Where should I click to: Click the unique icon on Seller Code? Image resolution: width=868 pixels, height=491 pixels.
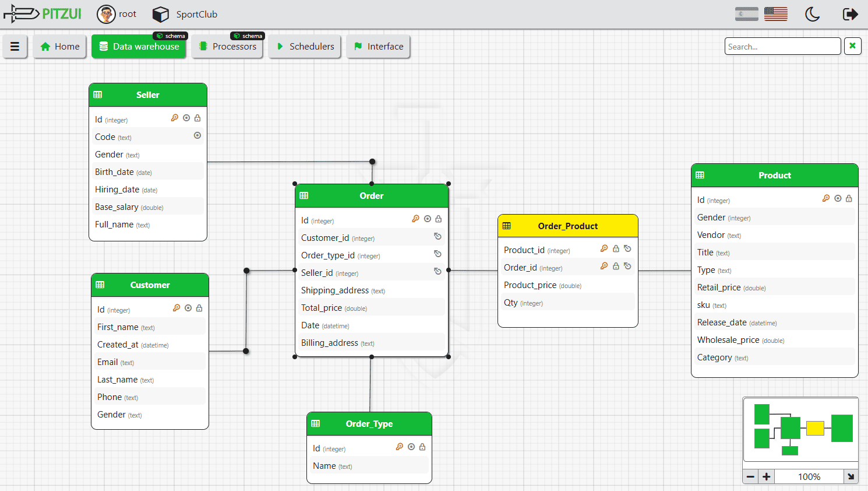[197, 135]
